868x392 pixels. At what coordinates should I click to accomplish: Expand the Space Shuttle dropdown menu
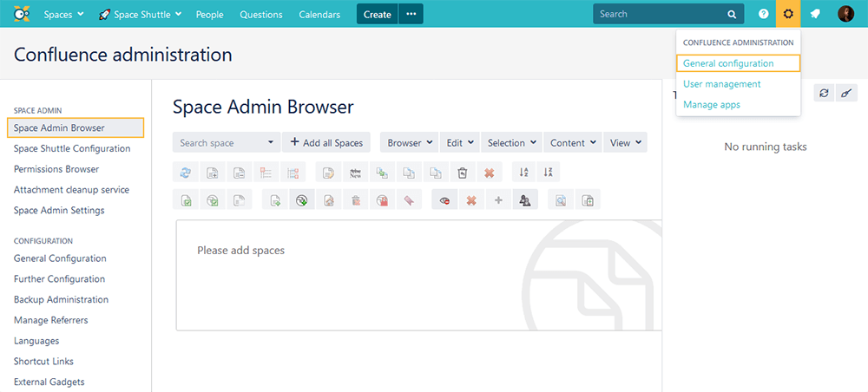point(140,15)
